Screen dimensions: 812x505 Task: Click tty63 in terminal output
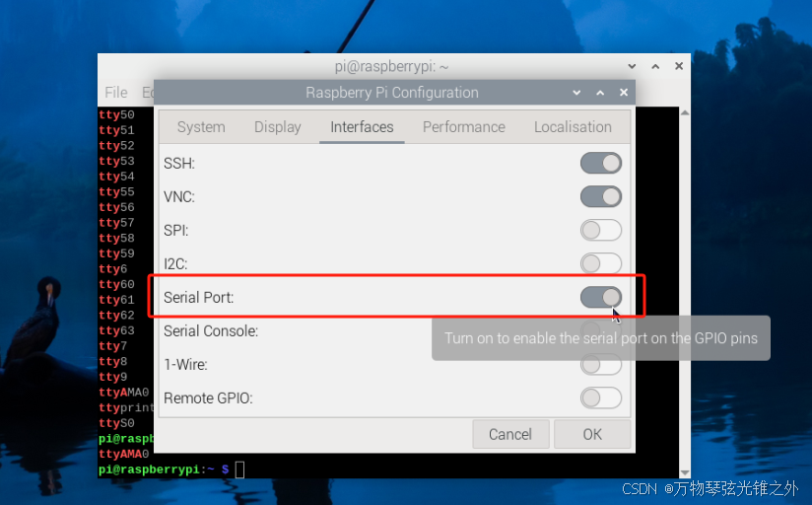[116, 330]
